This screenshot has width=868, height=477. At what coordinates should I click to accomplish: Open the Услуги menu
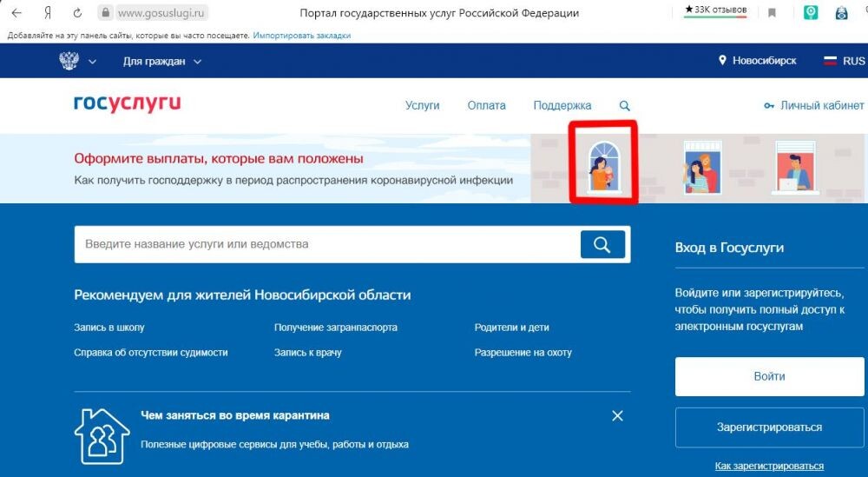(x=423, y=105)
